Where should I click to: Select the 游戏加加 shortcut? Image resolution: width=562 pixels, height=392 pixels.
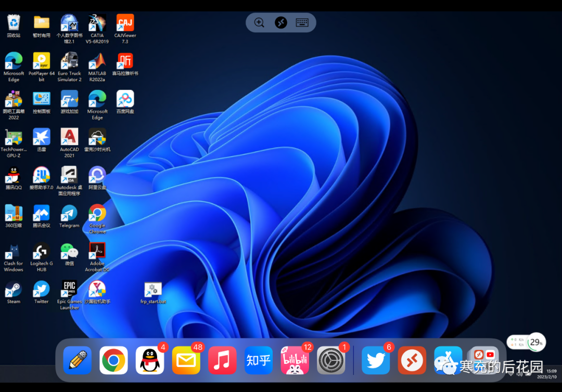69,102
